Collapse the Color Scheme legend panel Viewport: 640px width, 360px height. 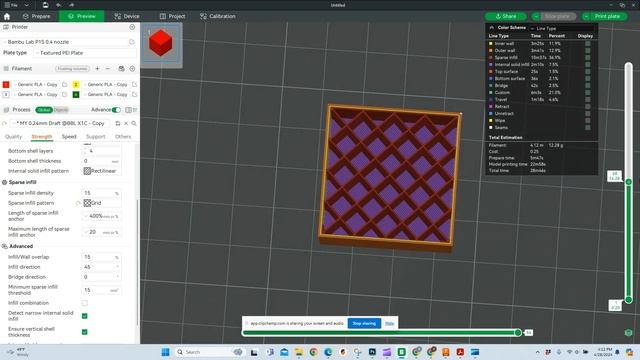pyautogui.click(x=491, y=28)
